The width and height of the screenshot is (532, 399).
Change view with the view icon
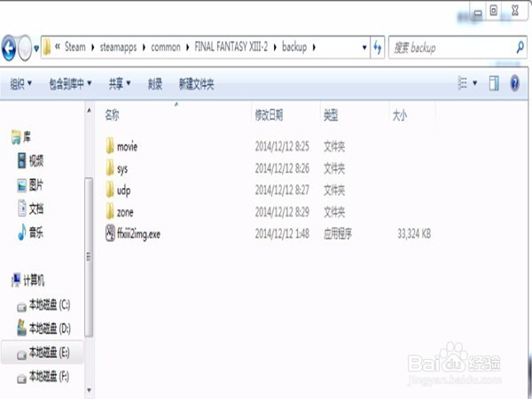click(x=463, y=83)
